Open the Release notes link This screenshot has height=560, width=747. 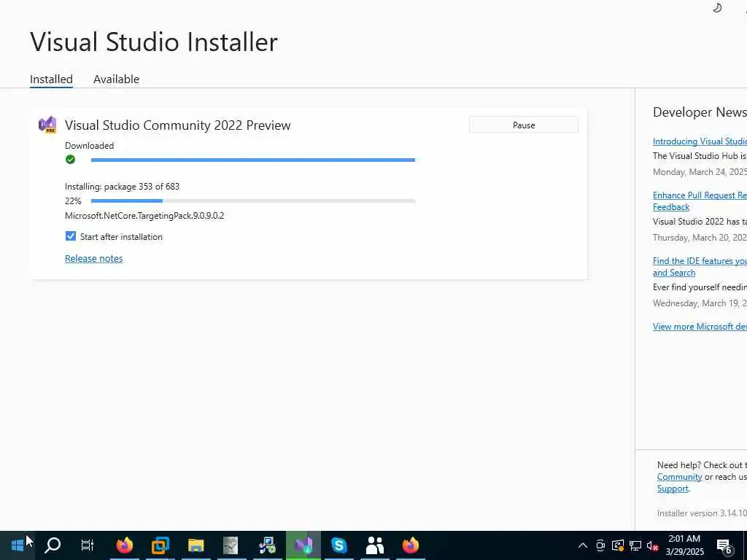click(x=94, y=258)
